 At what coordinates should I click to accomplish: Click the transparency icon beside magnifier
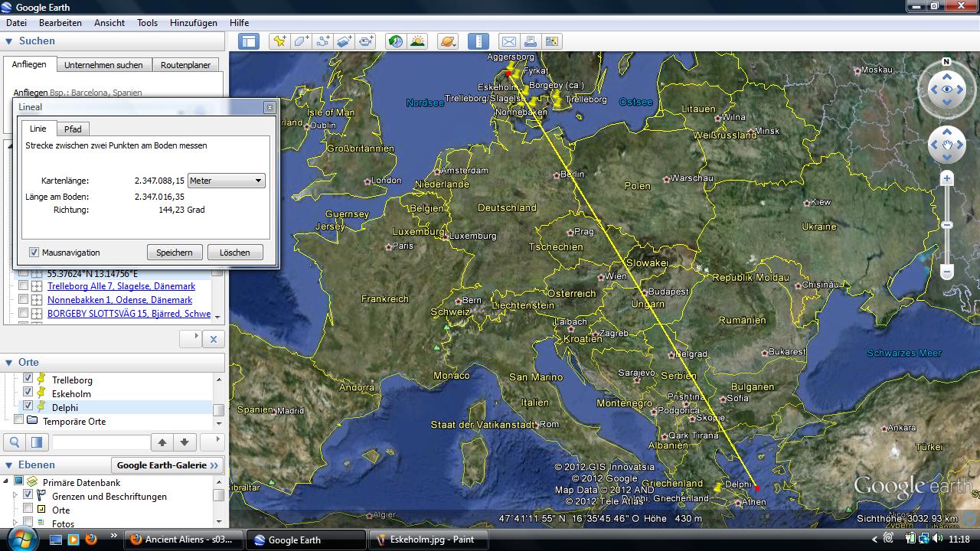tap(36, 442)
